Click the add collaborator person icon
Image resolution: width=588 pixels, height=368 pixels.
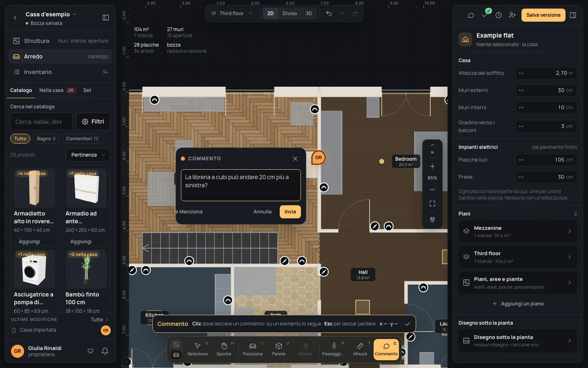tap(512, 15)
